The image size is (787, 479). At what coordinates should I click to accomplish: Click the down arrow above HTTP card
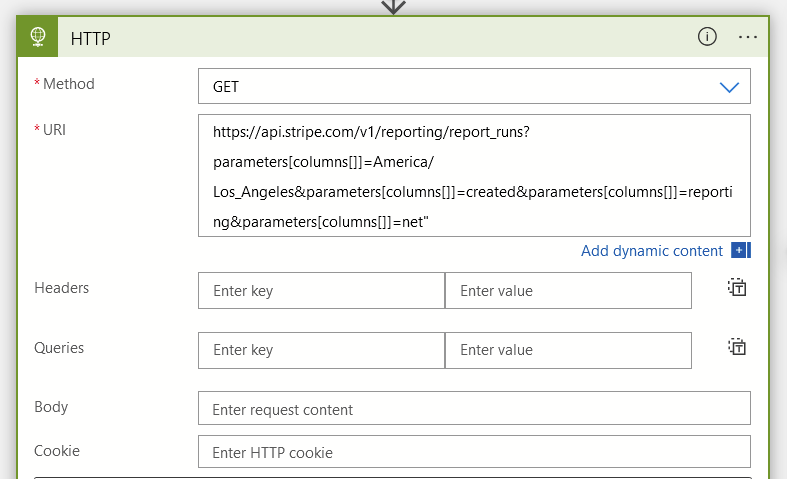tap(393, 7)
